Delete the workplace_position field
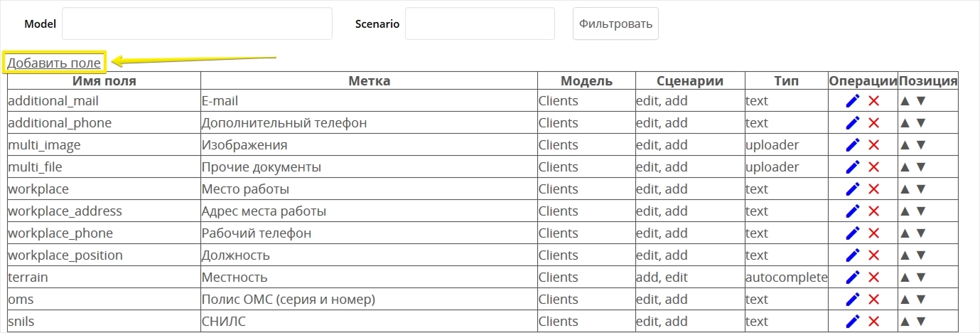 click(x=874, y=255)
